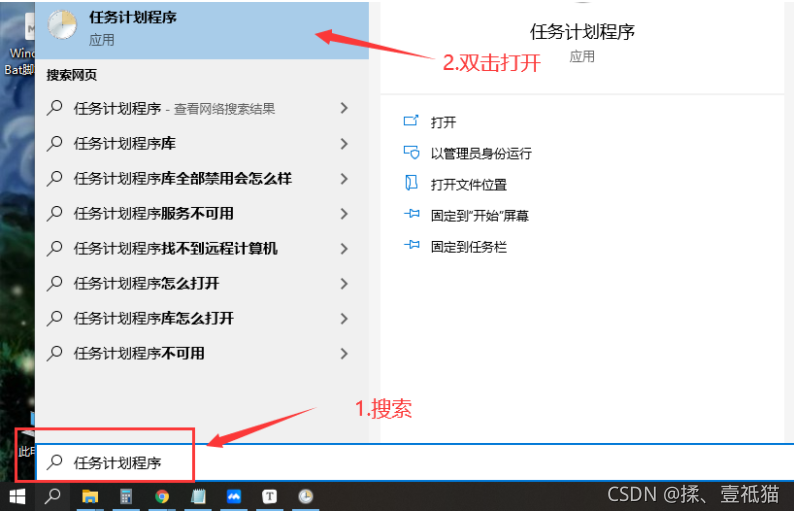795x514 pixels.
Task: Expand arrow for 任务计划程序库怎么打开
Action: click(344, 318)
